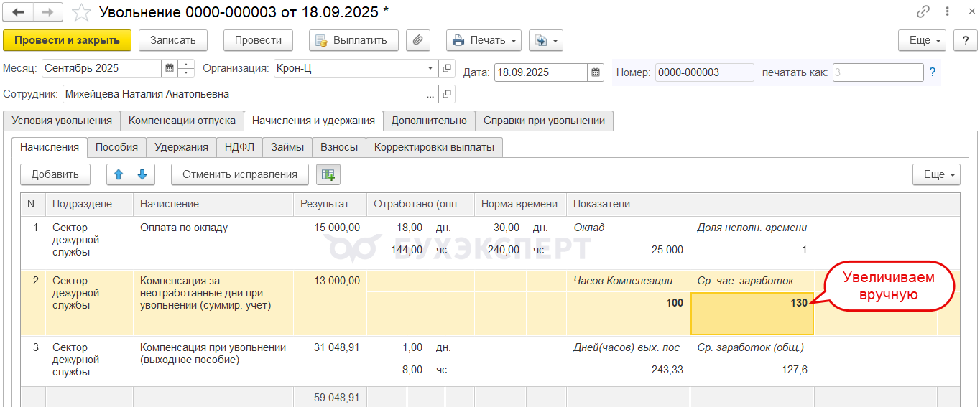Open the Сотрудник record via the open icon

[447, 94]
